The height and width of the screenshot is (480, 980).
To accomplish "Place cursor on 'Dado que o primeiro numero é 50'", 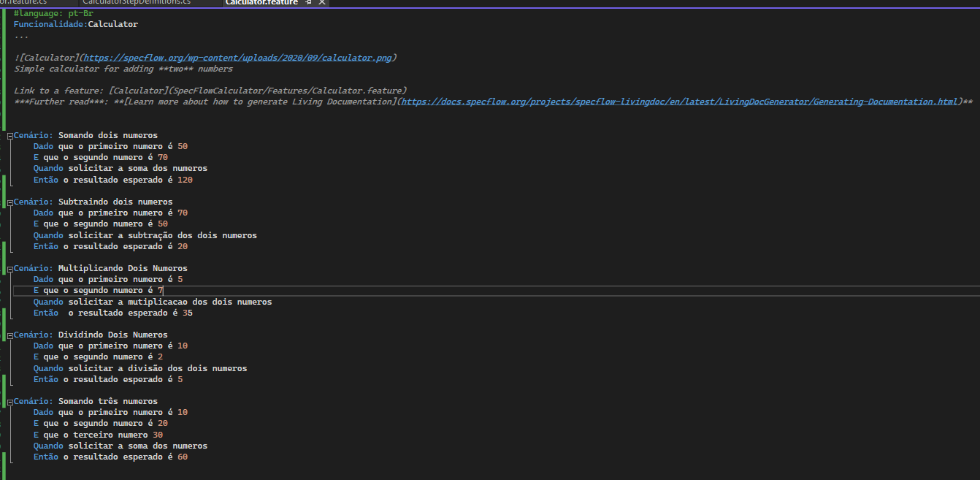I will (110, 146).
